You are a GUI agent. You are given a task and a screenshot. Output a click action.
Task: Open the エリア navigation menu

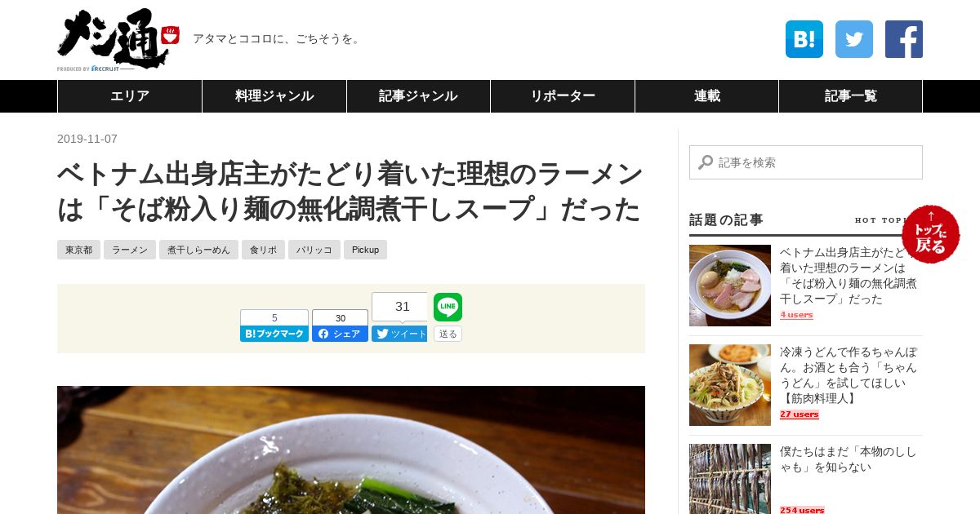130,96
